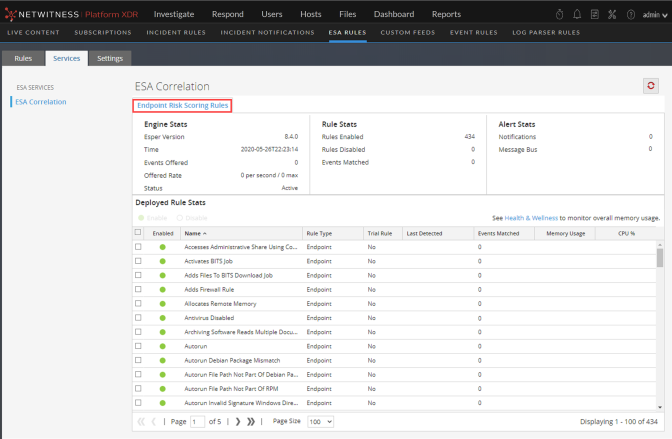Open the notifications bell
Image resolution: width=672 pixels, height=439 pixels.
point(577,14)
